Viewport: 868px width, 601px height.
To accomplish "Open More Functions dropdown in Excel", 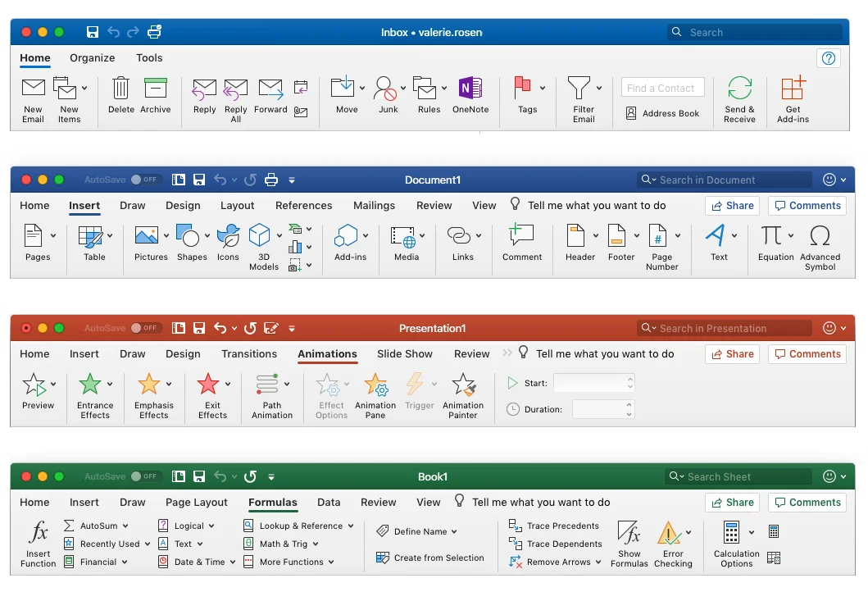I will pos(331,562).
